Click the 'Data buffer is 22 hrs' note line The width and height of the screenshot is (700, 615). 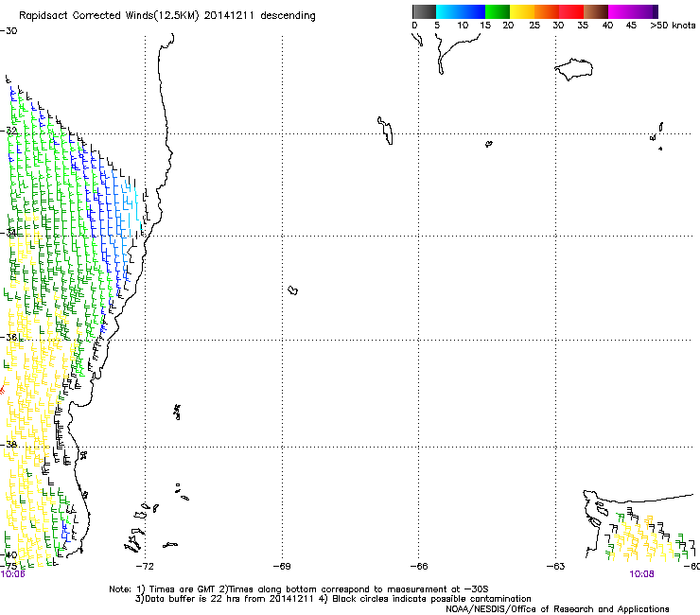333,599
